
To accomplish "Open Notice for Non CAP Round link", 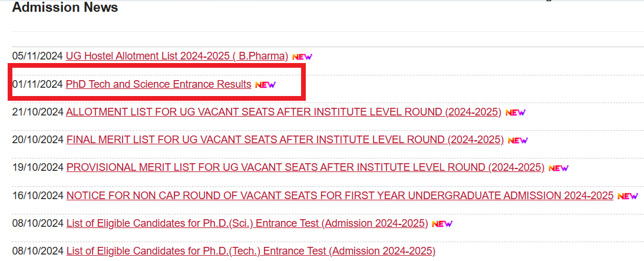I will [340, 195].
